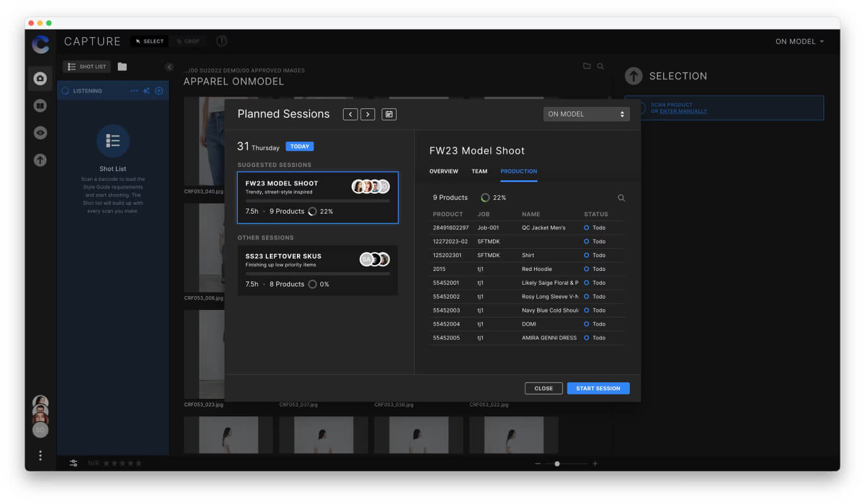
Task: Open the Capture camera view in sidebar
Action: click(40, 79)
